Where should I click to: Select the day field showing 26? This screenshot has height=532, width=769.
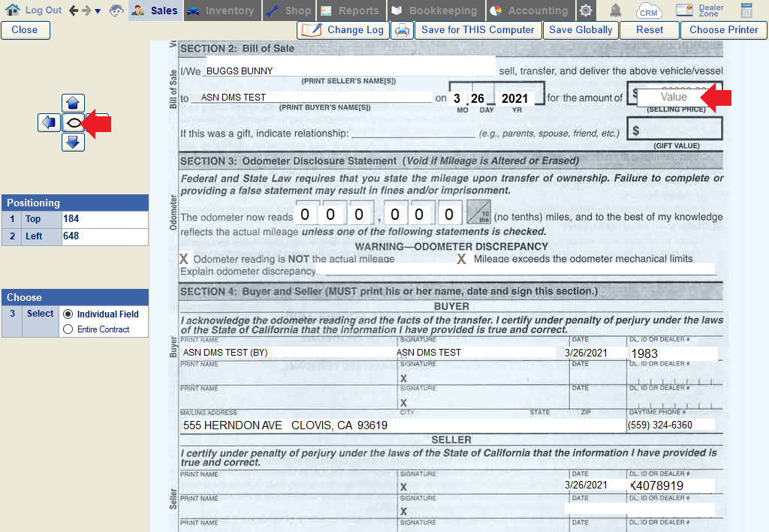tap(478, 98)
